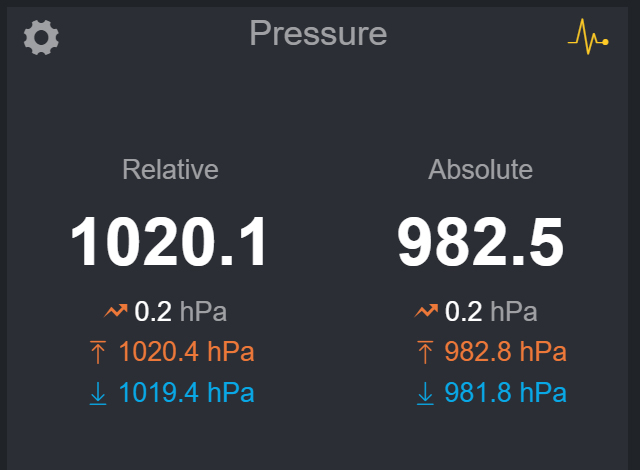
Task: Click the 981.8 hPa minimum value
Action: [505, 393]
